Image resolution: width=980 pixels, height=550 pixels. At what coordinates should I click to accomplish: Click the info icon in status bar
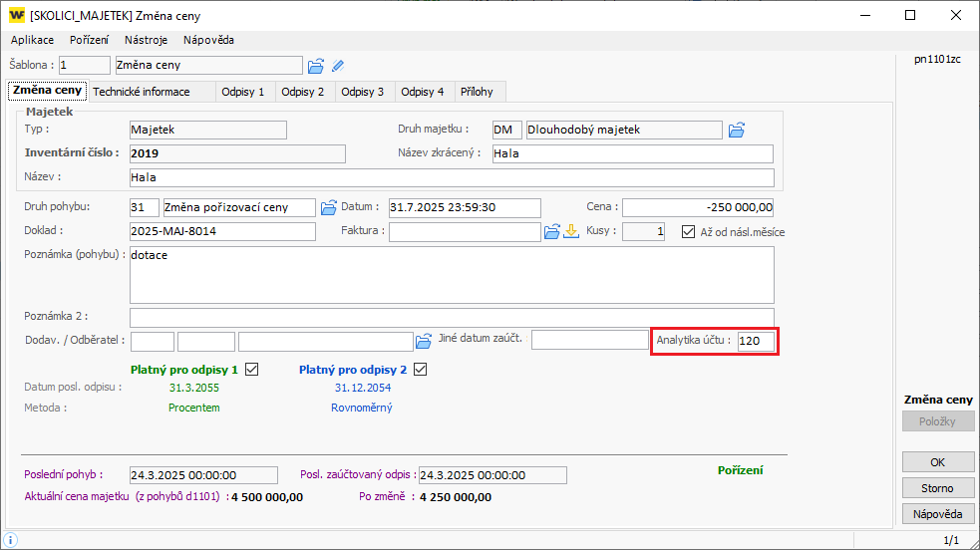[x=11, y=540]
